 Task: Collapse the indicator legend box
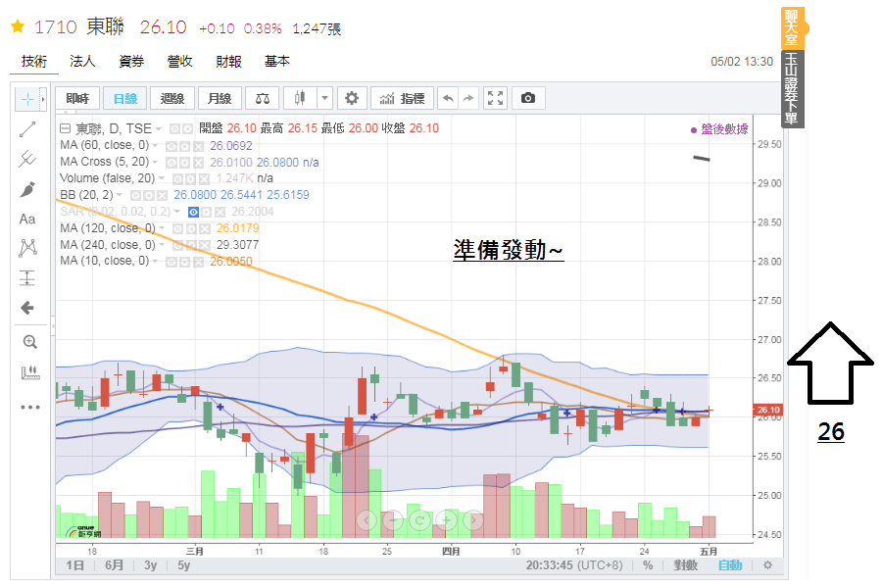66,128
